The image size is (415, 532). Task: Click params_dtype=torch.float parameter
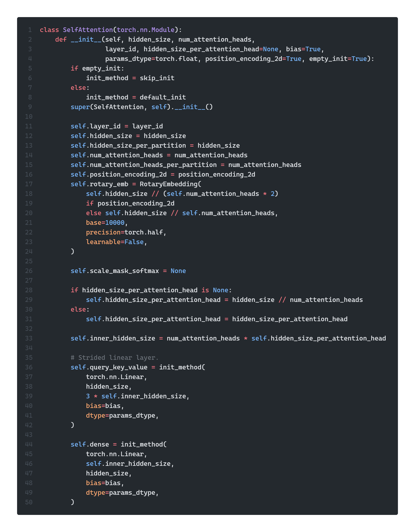tap(151, 59)
